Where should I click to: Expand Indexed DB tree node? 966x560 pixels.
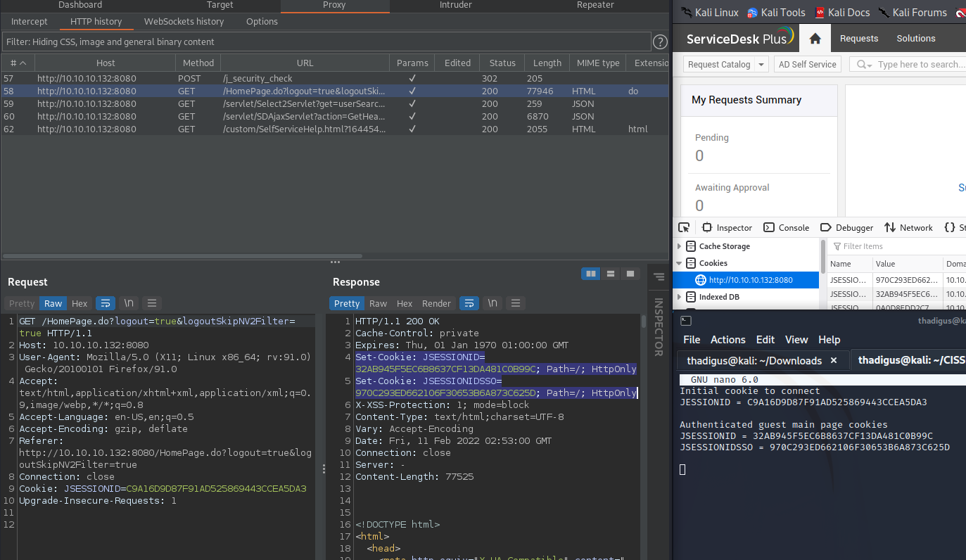tap(680, 297)
